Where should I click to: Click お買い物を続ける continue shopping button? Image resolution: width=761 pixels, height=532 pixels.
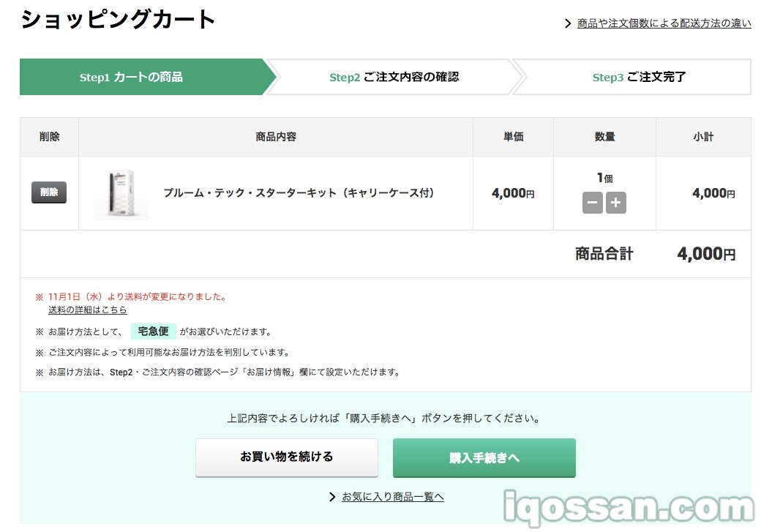coord(287,457)
